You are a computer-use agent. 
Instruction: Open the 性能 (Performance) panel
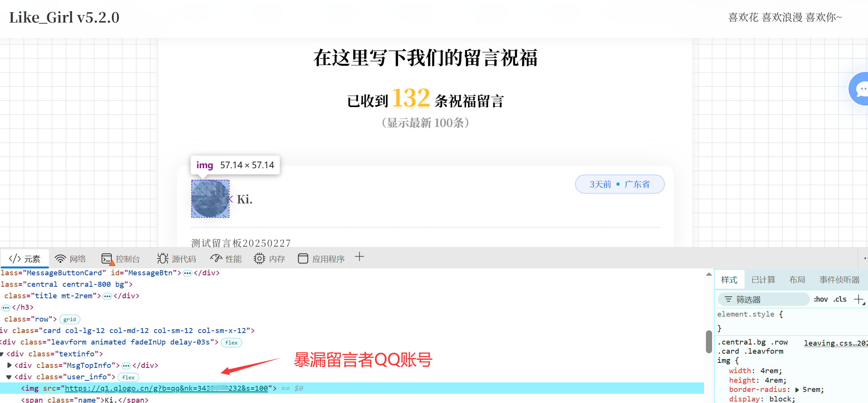pos(226,259)
